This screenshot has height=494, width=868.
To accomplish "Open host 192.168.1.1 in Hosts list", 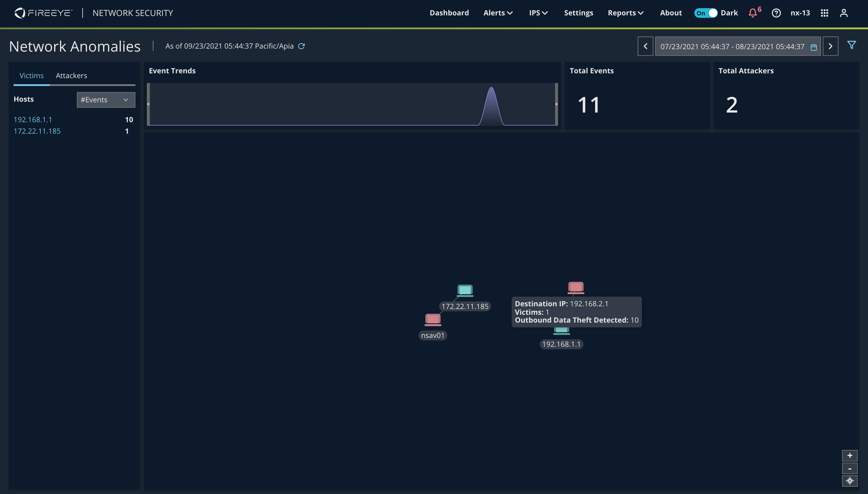I will [33, 120].
